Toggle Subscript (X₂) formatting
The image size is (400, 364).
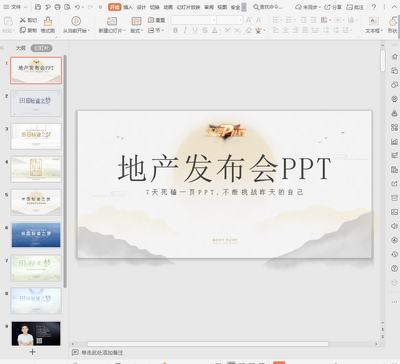[x=238, y=30]
